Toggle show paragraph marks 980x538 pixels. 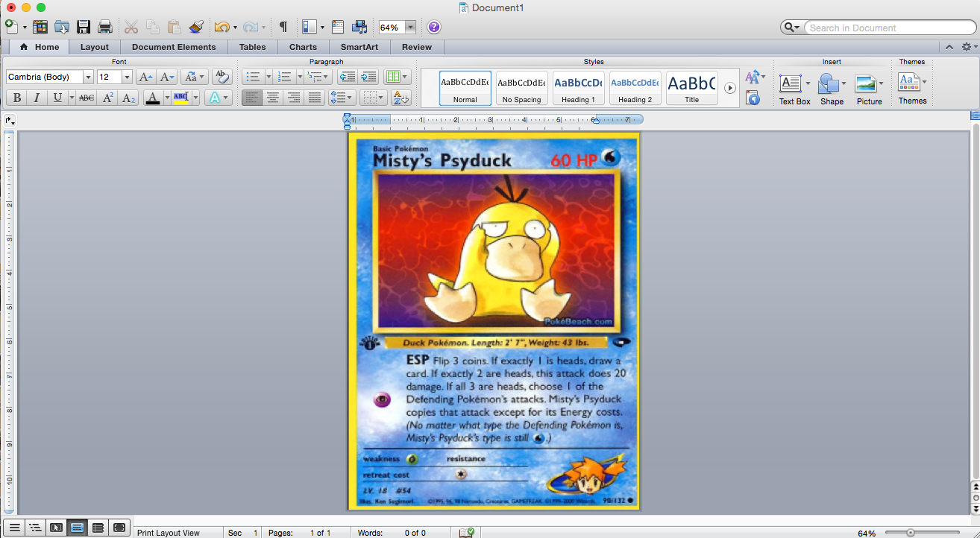pos(283,27)
